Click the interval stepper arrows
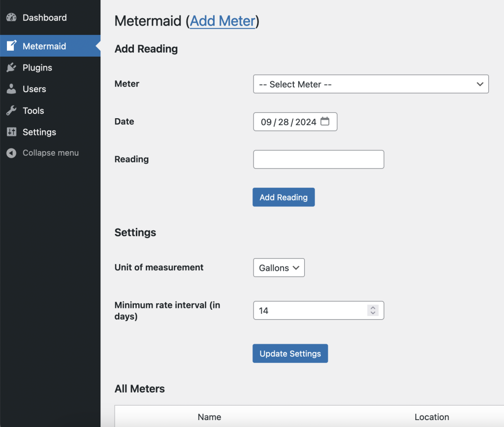504x427 pixels. tap(373, 310)
